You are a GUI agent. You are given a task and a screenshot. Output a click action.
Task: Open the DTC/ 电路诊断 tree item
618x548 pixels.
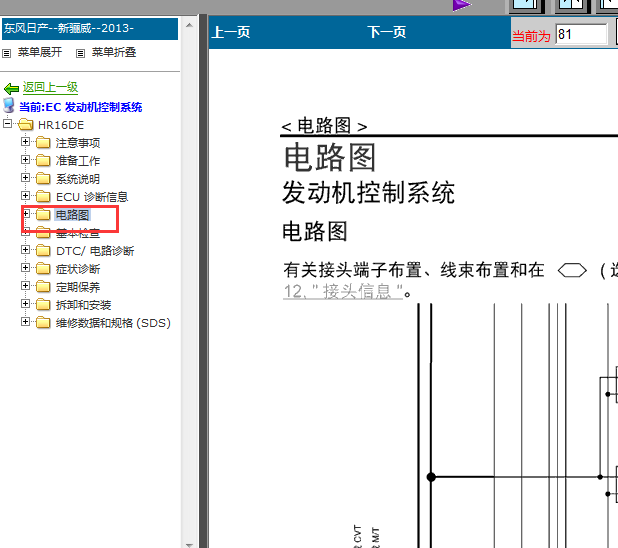click(95, 251)
